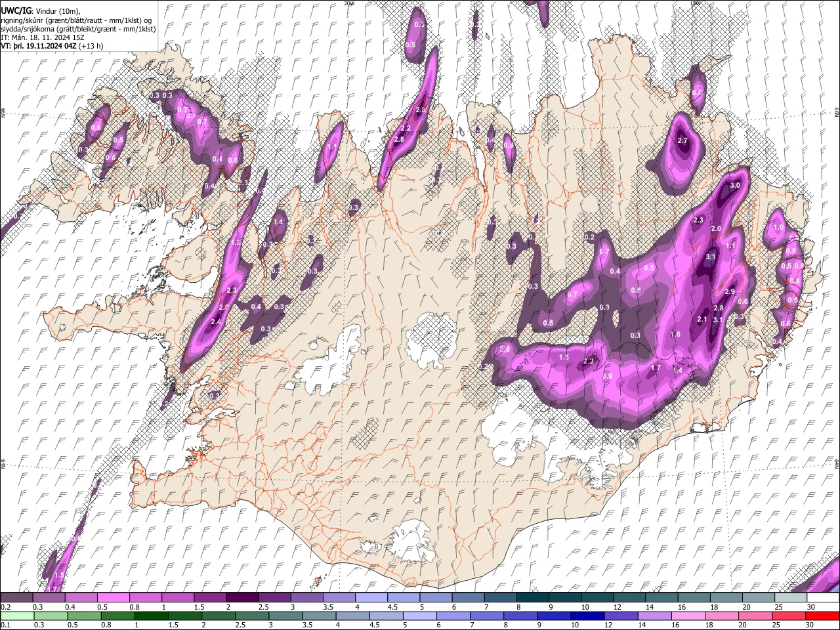The width and height of the screenshot is (840, 630).
Task: Click the '25' label under the bottom scale
Action: tap(776, 625)
